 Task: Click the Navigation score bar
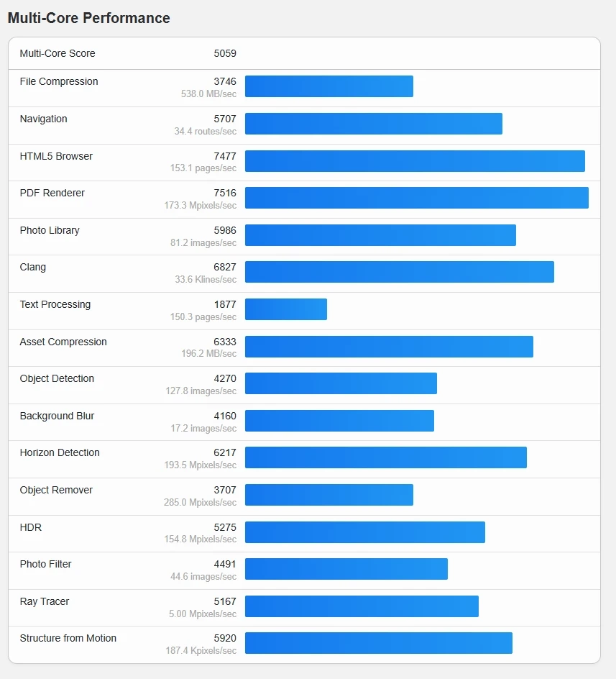click(373, 124)
